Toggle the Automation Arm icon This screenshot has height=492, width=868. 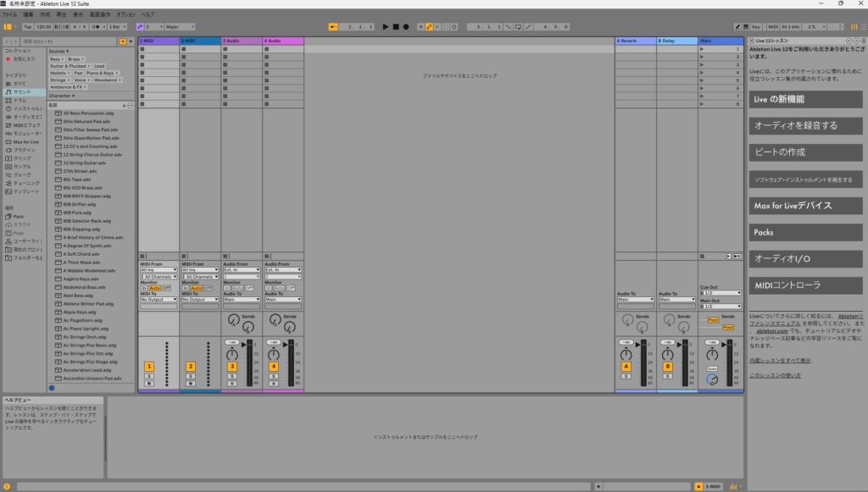pos(428,26)
